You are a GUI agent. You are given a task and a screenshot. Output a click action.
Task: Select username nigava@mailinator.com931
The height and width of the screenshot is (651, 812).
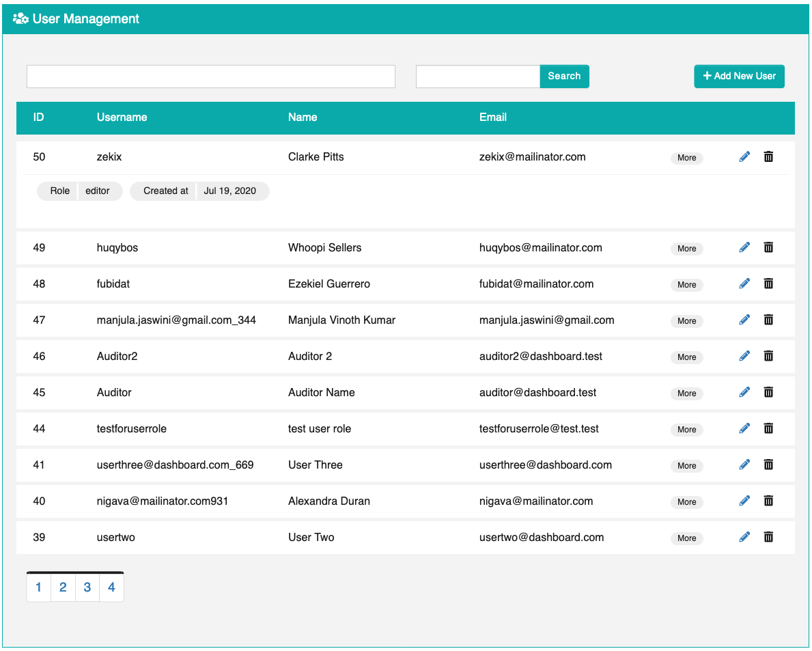pos(162,501)
